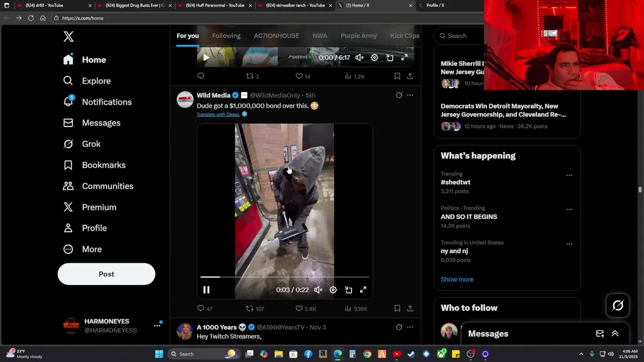Reply to the Wild Media post

pyautogui.click(x=205, y=308)
